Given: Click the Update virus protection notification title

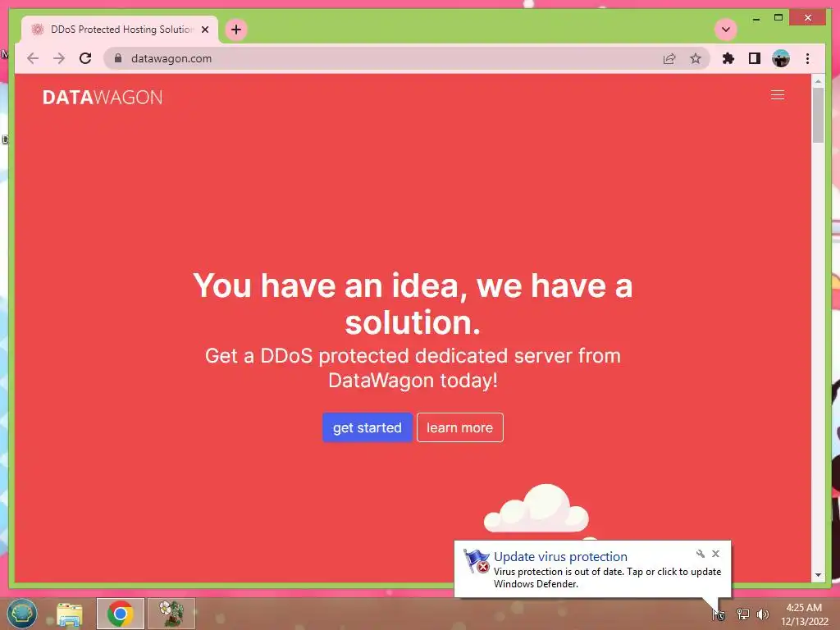Looking at the screenshot, I should 560,557.
